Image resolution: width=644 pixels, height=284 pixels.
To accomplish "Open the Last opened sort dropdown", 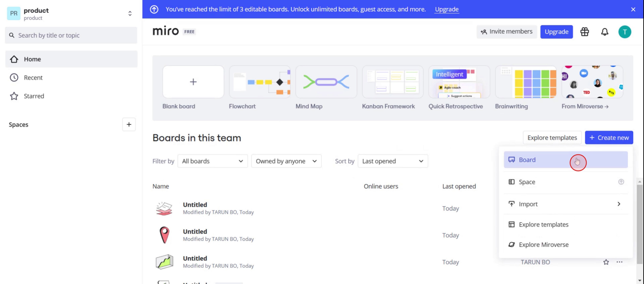I will (392, 161).
